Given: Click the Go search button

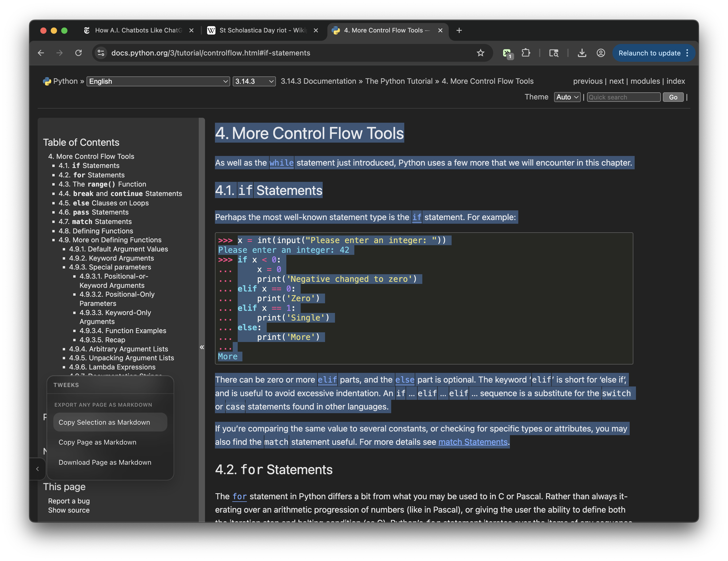Looking at the screenshot, I should pyautogui.click(x=673, y=97).
